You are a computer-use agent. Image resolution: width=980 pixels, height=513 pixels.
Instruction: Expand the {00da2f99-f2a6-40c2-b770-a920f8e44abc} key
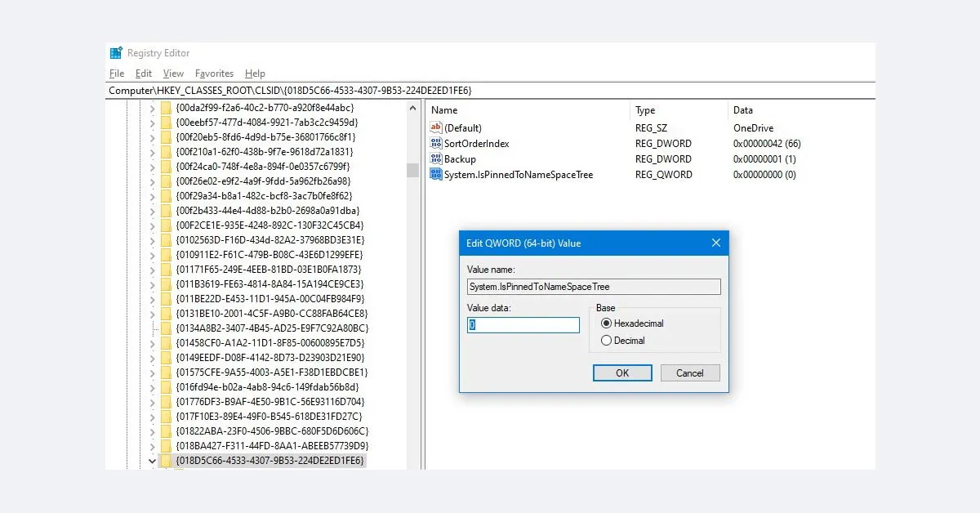pyautogui.click(x=152, y=108)
